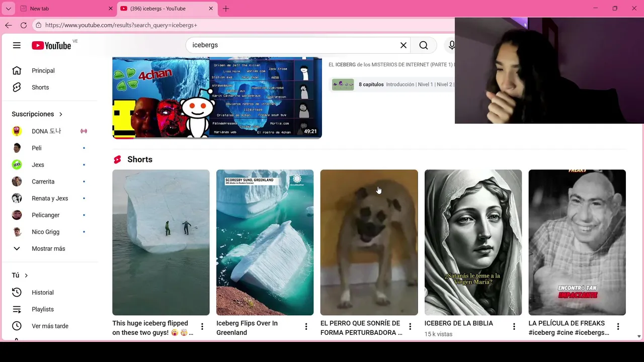
Task: Click the browser address bar URL
Action: [121, 25]
